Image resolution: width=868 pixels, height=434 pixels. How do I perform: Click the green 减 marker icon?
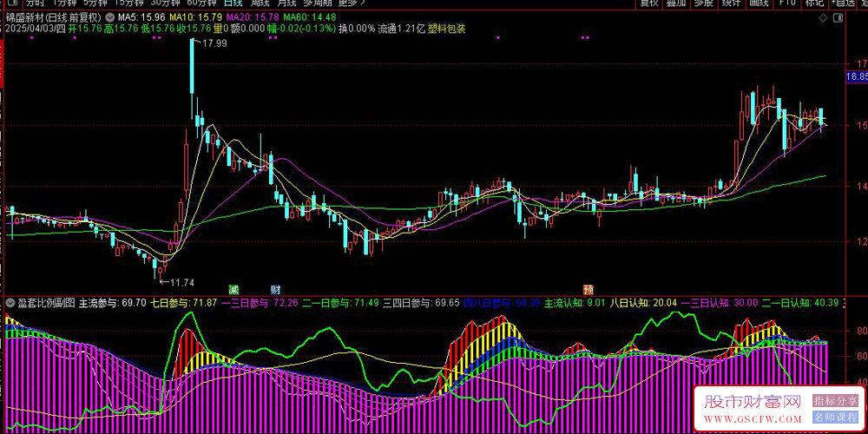[x=233, y=289]
